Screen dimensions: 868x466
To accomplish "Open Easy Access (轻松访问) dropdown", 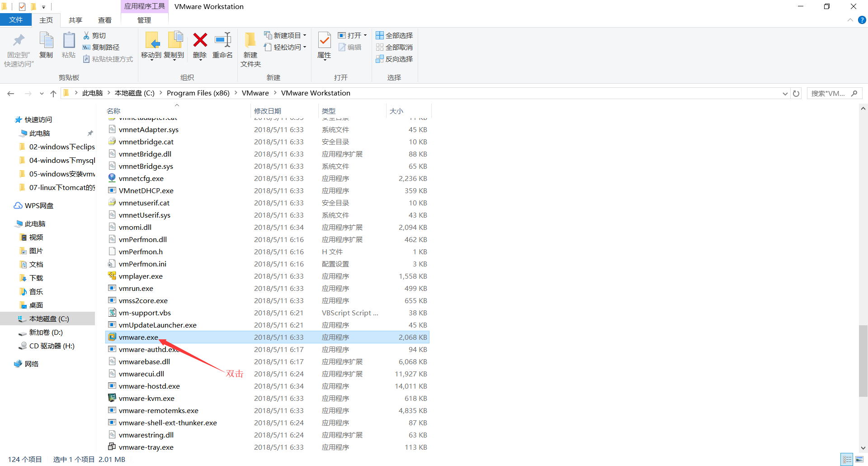I will pos(286,47).
